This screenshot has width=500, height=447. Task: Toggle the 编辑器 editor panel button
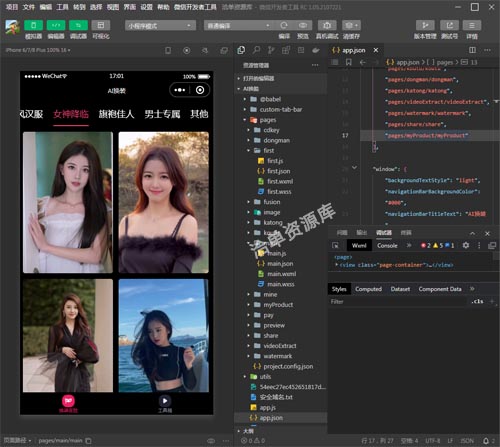(56, 25)
